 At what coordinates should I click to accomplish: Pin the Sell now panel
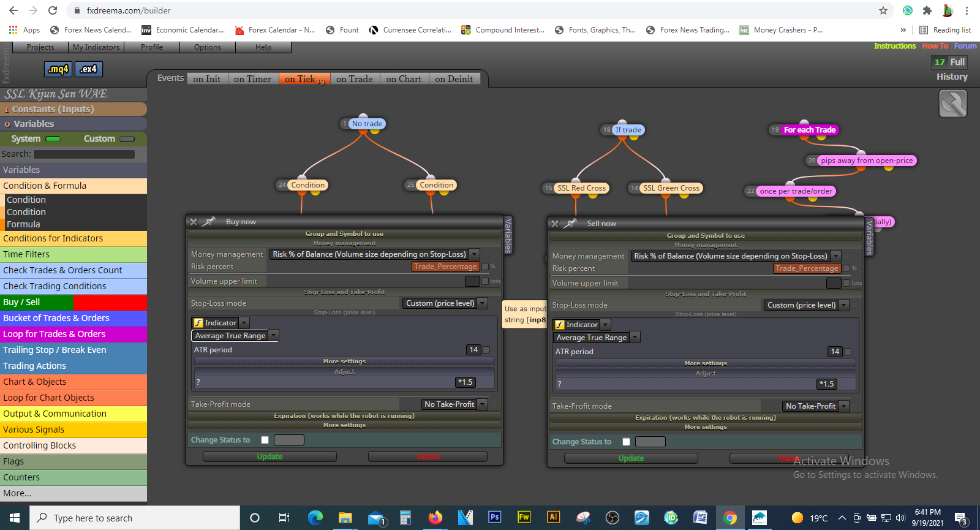(x=570, y=224)
